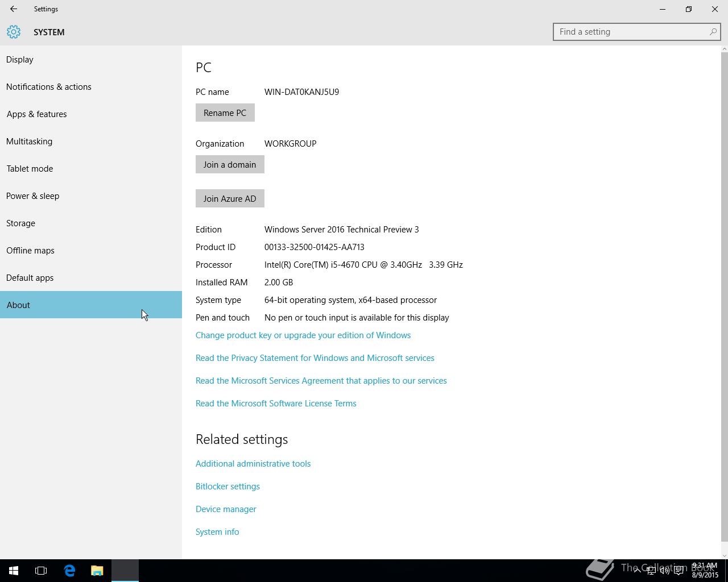Open the taskbar clock and date

coord(705,571)
